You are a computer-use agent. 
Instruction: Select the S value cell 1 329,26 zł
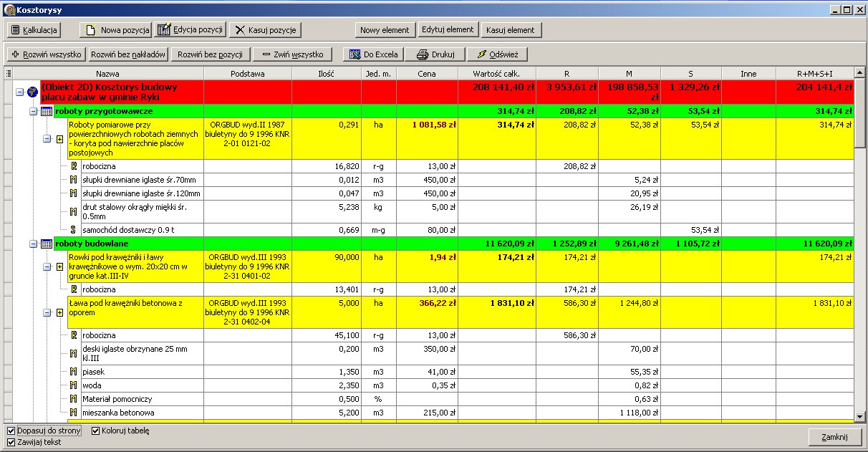point(691,92)
